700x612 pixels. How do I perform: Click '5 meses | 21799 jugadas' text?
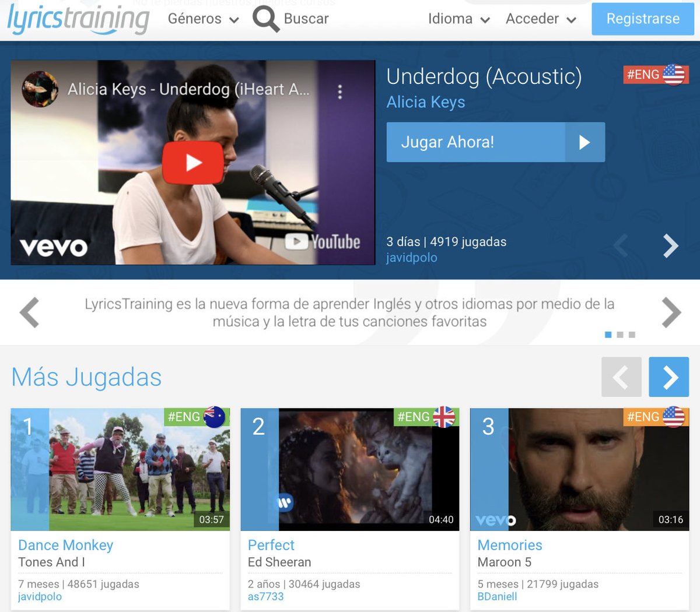coord(538,584)
